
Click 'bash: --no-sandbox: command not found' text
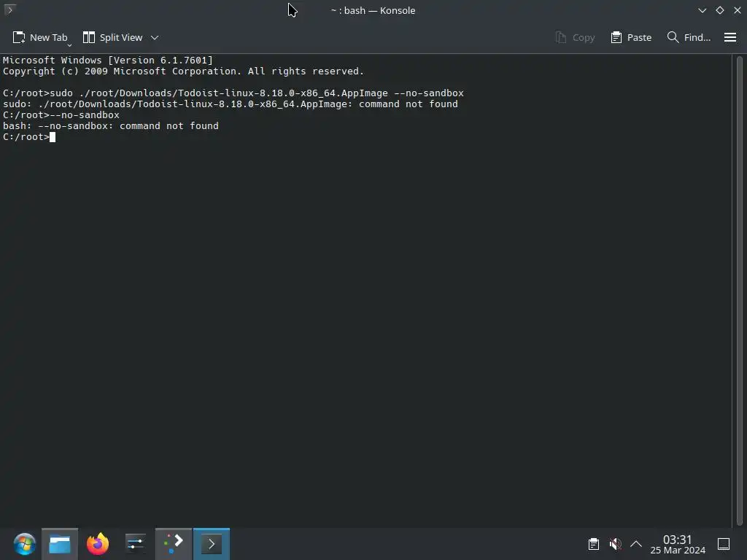tap(111, 126)
